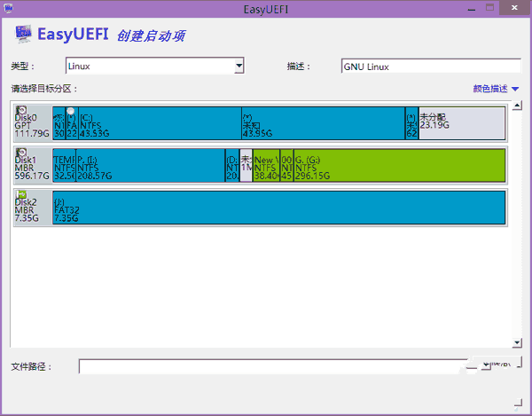Expand the color description legend
The width and height of the screenshot is (532, 416).
pyautogui.click(x=496, y=89)
